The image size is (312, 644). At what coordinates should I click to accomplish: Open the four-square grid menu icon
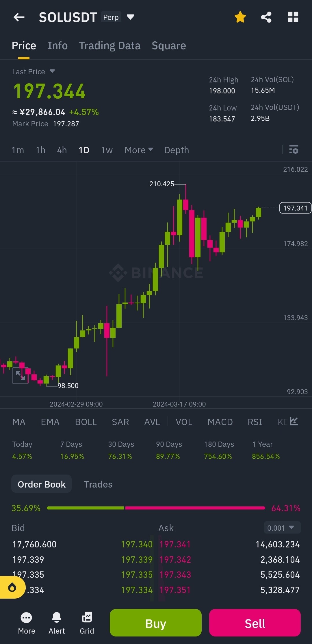[293, 17]
